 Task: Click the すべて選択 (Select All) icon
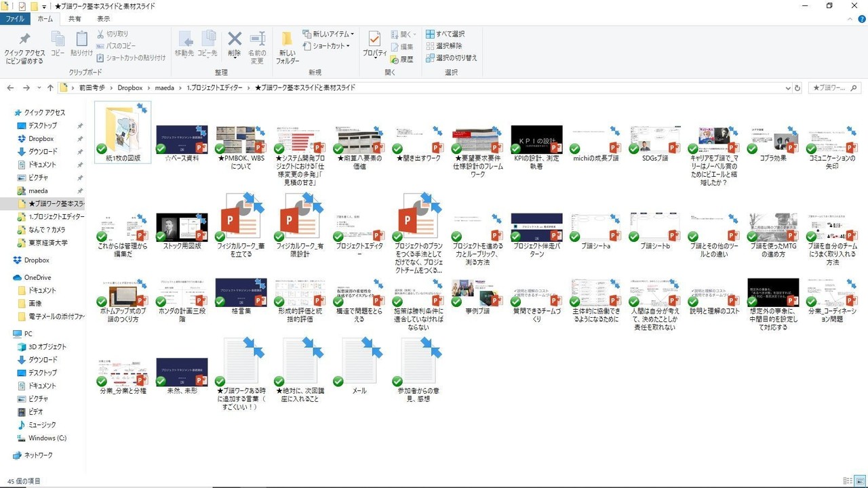coord(448,33)
